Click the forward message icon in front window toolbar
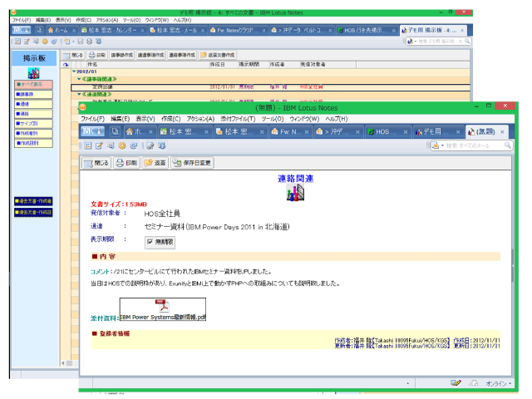The width and height of the screenshot is (532, 399). (111, 146)
